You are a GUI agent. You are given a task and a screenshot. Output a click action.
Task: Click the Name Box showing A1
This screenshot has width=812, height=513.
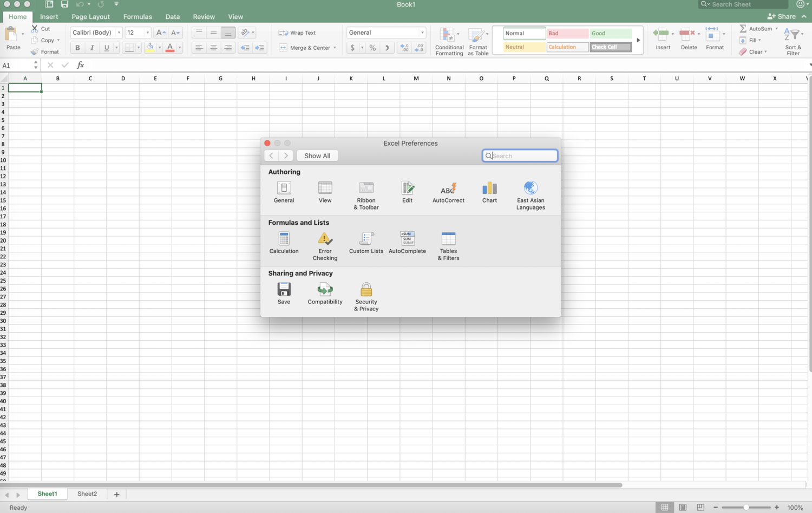[17, 66]
